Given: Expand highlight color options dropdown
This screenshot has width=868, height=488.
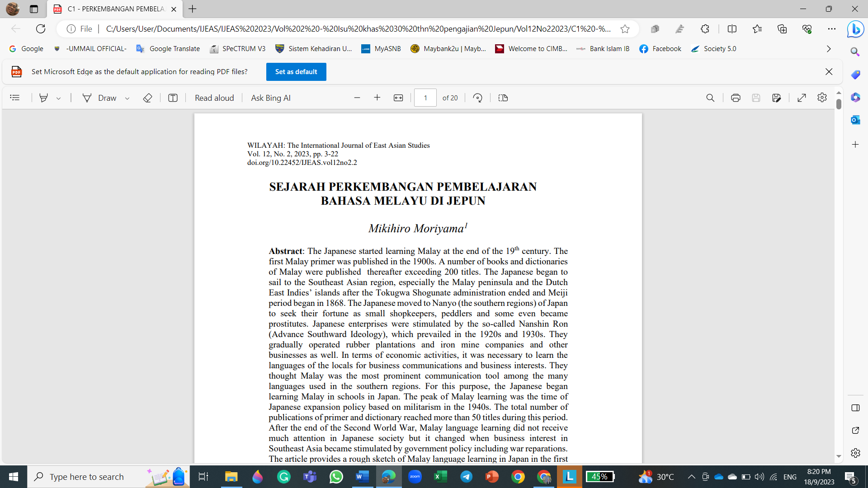Looking at the screenshot, I should coord(58,98).
